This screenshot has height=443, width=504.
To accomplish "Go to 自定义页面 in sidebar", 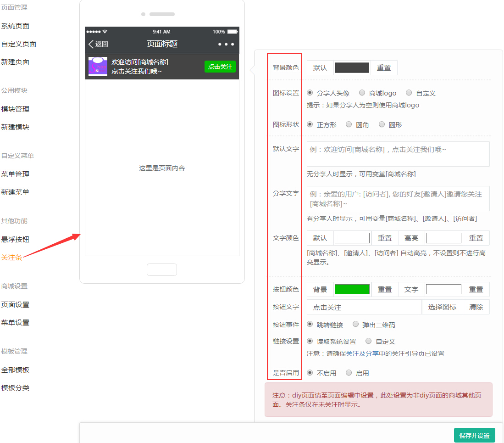I will pos(18,44).
